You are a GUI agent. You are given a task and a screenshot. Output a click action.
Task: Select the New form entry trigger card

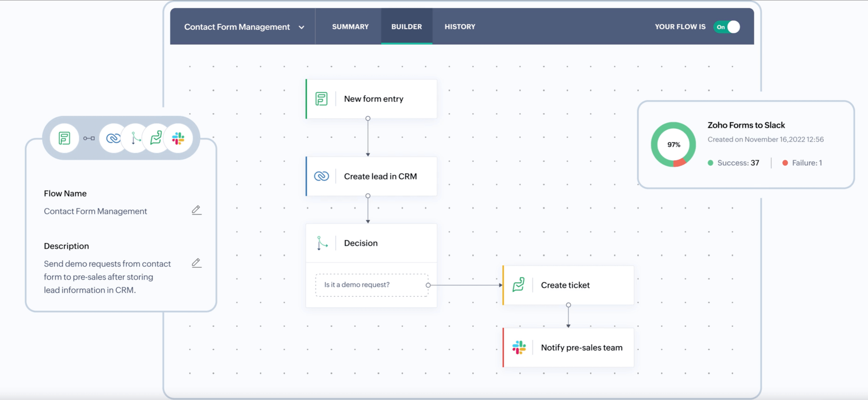coord(372,99)
